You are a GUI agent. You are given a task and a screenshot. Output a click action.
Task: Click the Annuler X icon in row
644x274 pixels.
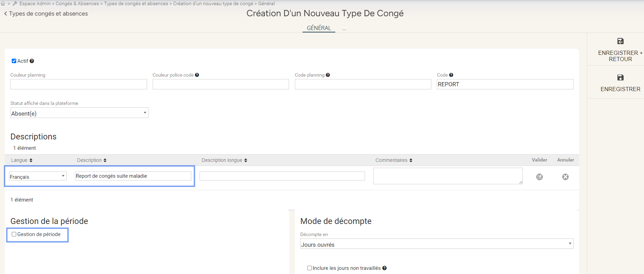(x=565, y=177)
